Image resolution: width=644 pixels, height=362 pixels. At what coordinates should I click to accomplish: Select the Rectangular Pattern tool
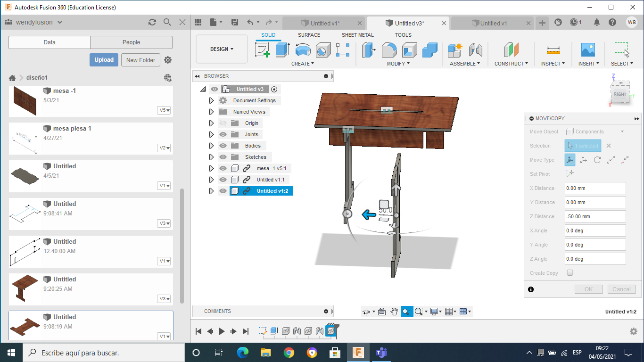pos(343,50)
